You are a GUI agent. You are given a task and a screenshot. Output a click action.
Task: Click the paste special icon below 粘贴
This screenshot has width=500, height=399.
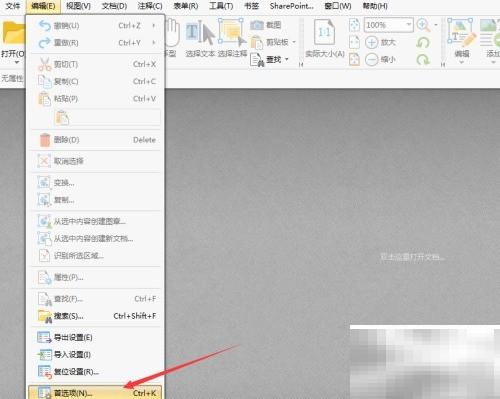click(x=62, y=118)
